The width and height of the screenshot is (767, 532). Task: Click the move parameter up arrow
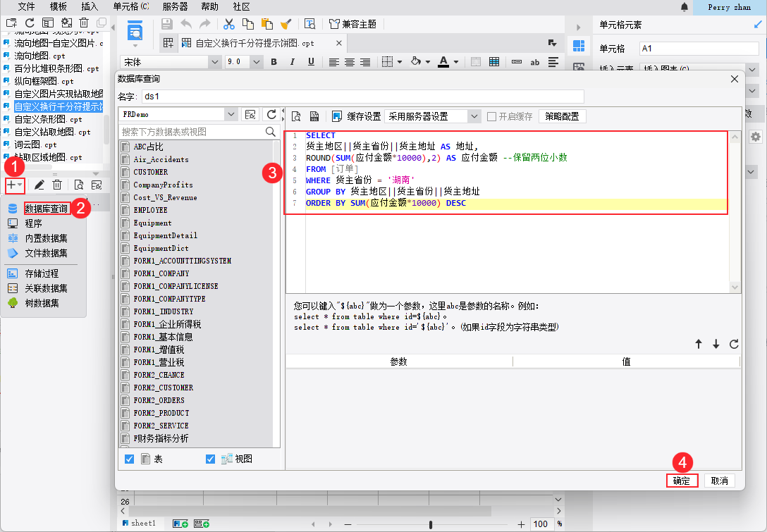click(699, 345)
